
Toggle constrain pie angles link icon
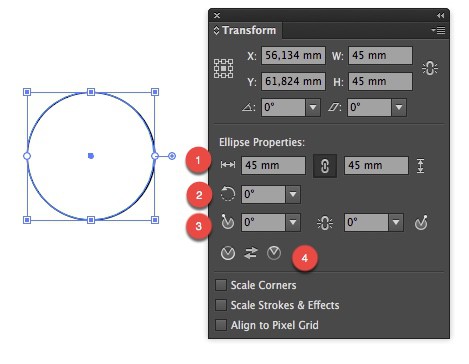point(325,223)
